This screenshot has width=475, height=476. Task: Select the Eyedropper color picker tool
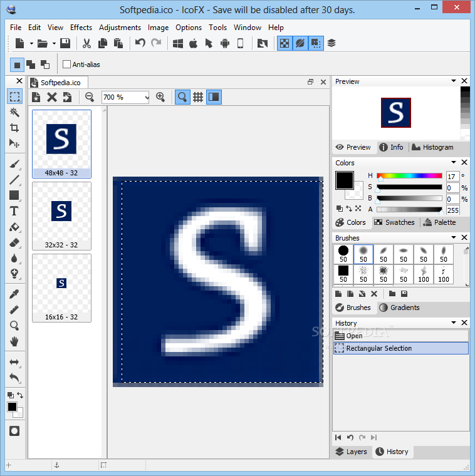[14, 294]
